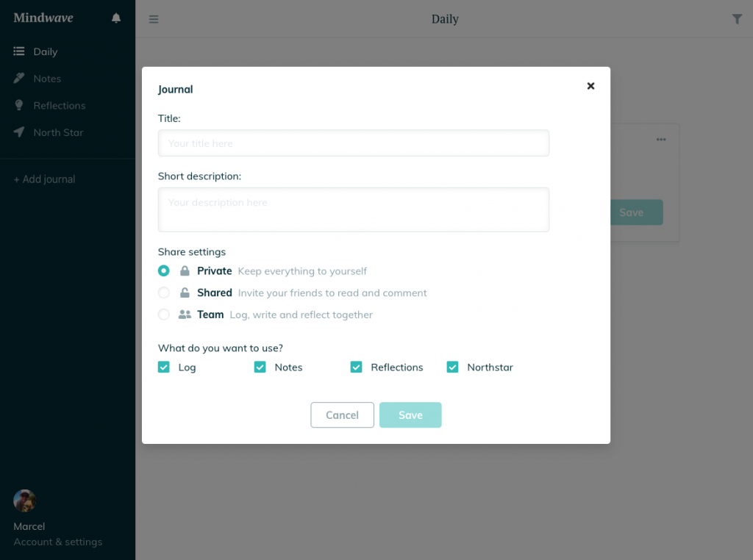The width and height of the screenshot is (753, 560).
Task: Click + Add journal link
Action: click(x=44, y=179)
